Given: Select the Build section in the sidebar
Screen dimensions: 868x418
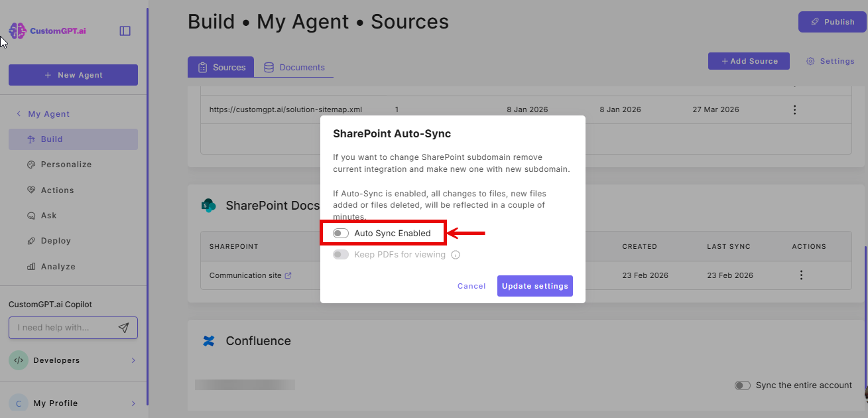Looking at the screenshot, I should pos(73,139).
